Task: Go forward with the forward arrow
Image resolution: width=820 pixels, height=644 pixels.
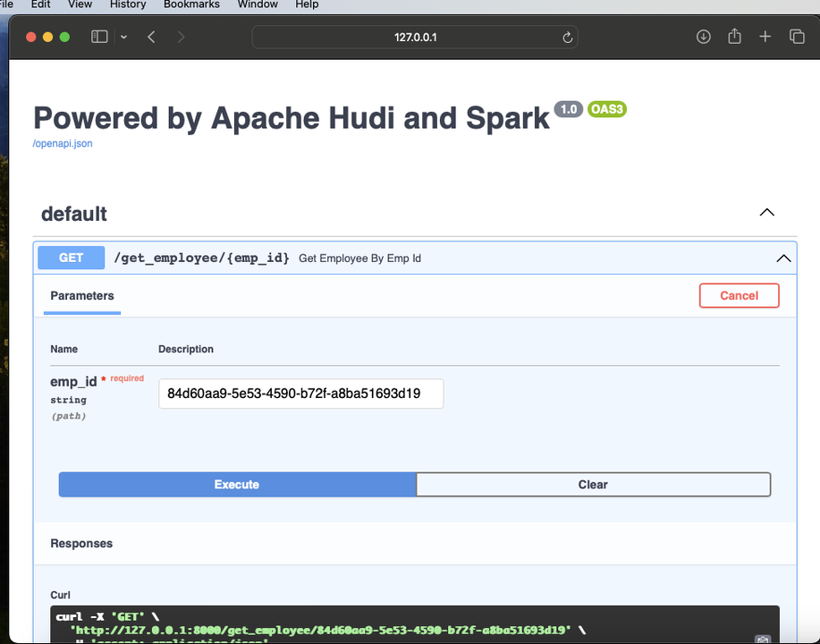Action: click(181, 38)
